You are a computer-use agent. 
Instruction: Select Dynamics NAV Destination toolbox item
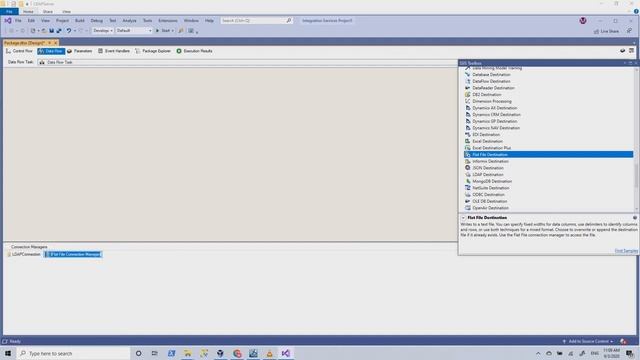[x=496, y=128]
